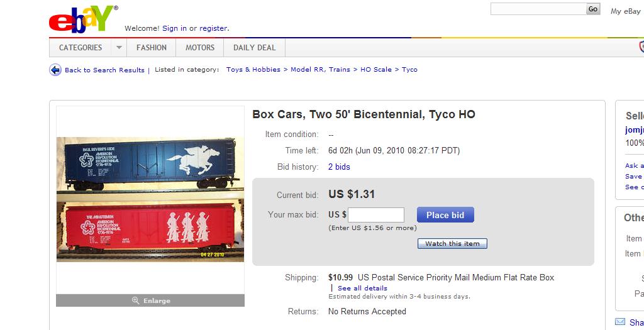Image resolution: width=644 pixels, height=330 pixels.
Task: Click the blue back arrow icon
Action: point(55,70)
